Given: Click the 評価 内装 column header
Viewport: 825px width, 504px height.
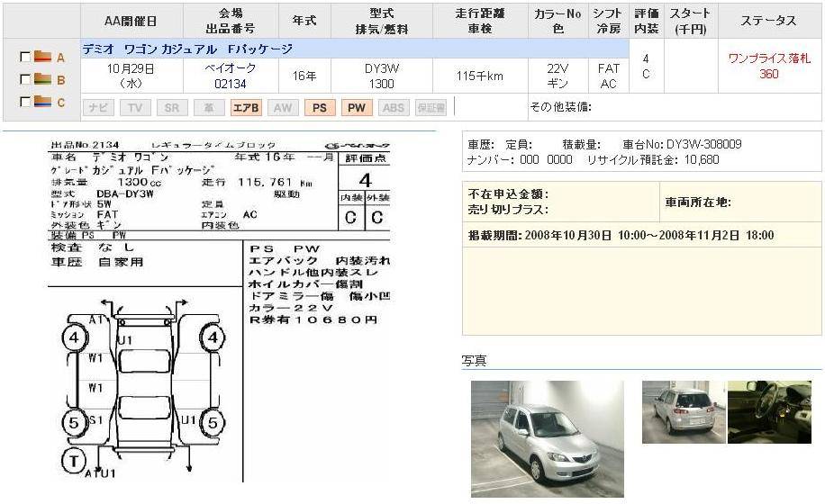Looking at the screenshot, I should 646,21.
